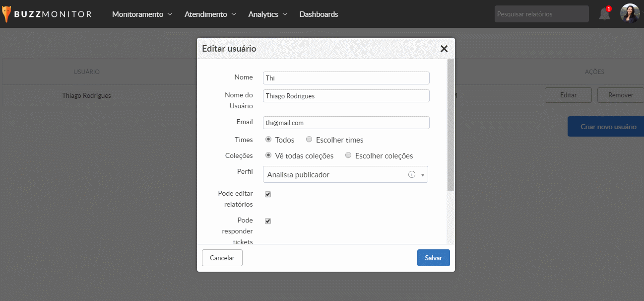Go to the Dashboards menu item
Screen dimensions: 644x301
[319, 14]
